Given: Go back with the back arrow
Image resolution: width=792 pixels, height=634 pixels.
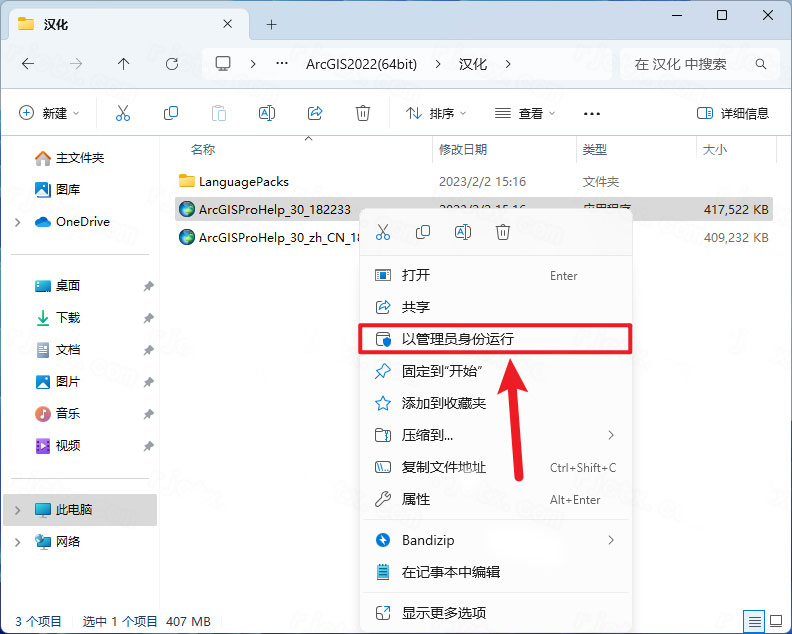Looking at the screenshot, I should tap(28, 64).
